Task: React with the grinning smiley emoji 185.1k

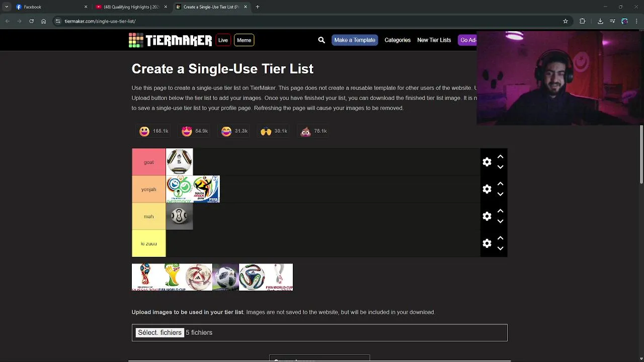Action: point(154,131)
